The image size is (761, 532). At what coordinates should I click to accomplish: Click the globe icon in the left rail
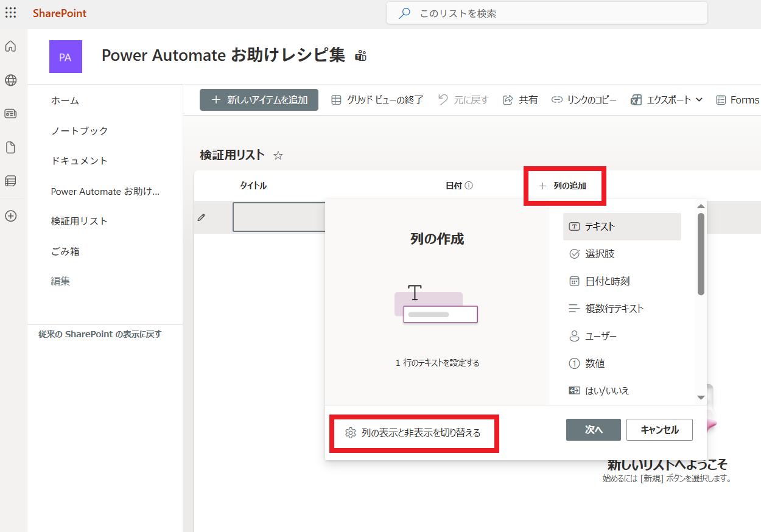[10, 80]
